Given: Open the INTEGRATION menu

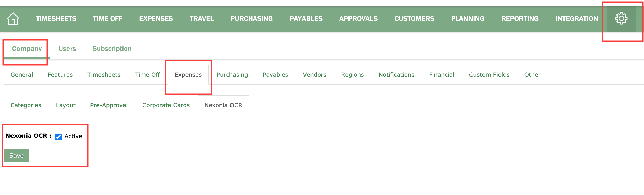Looking at the screenshot, I should [x=577, y=19].
